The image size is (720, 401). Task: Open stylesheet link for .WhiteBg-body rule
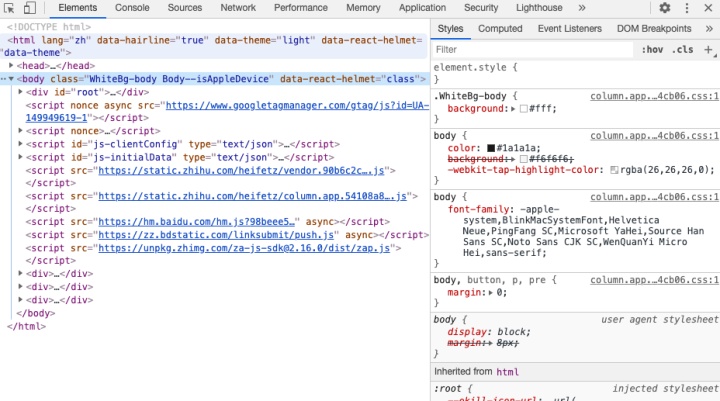654,96
